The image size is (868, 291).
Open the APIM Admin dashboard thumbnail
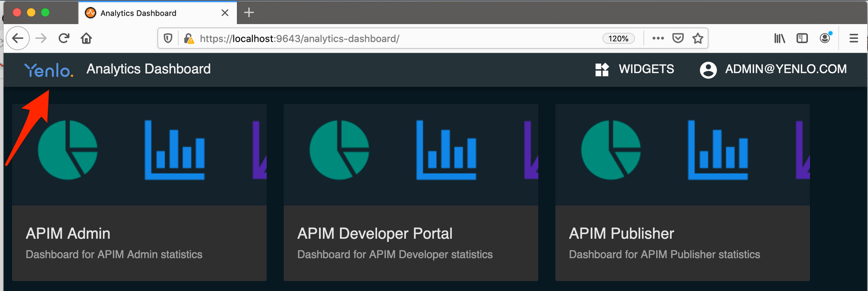click(139, 155)
